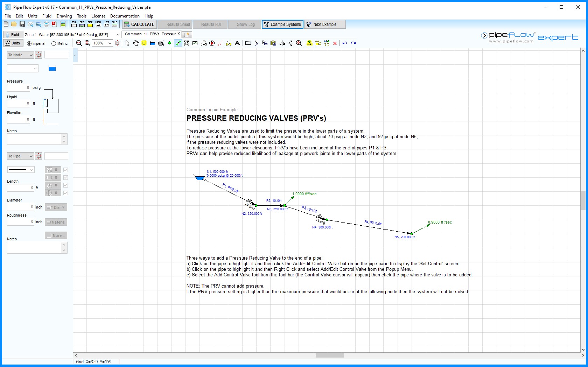Screen dimensions: 588x367
Task: Click the vertical scrollbar thumb
Action: 583,200
